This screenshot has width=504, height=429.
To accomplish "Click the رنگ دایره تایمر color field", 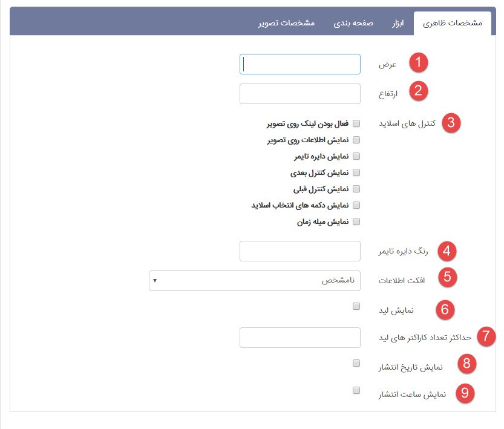I will coord(300,251).
